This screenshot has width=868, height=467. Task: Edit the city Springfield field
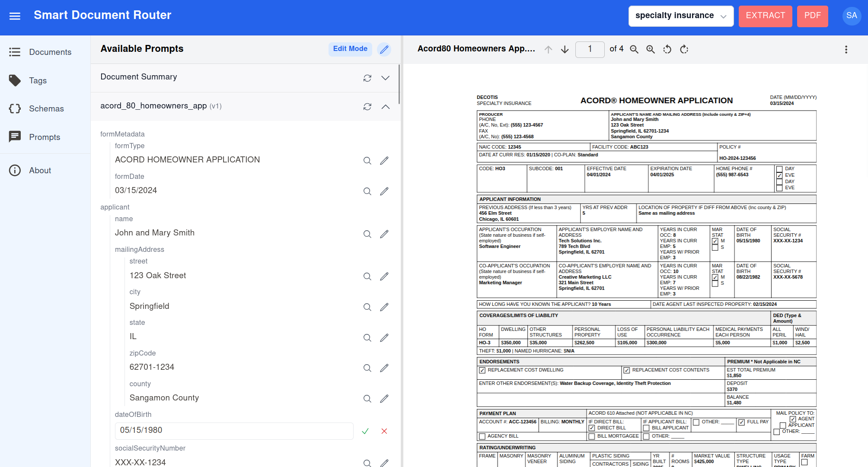tap(384, 307)
